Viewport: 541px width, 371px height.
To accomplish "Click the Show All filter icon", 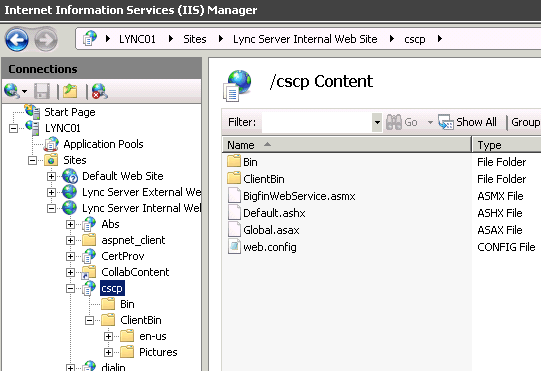I will tap(445, 122).
